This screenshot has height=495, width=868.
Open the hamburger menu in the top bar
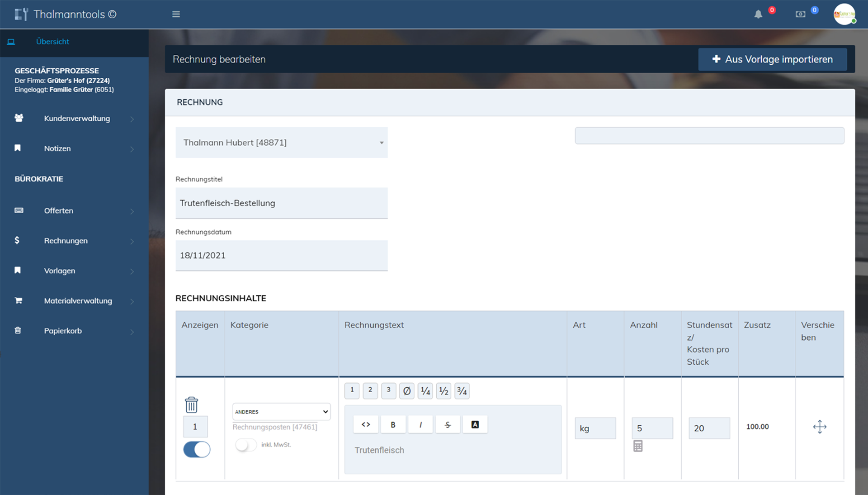pyautogui.click(x=176, y=14)
